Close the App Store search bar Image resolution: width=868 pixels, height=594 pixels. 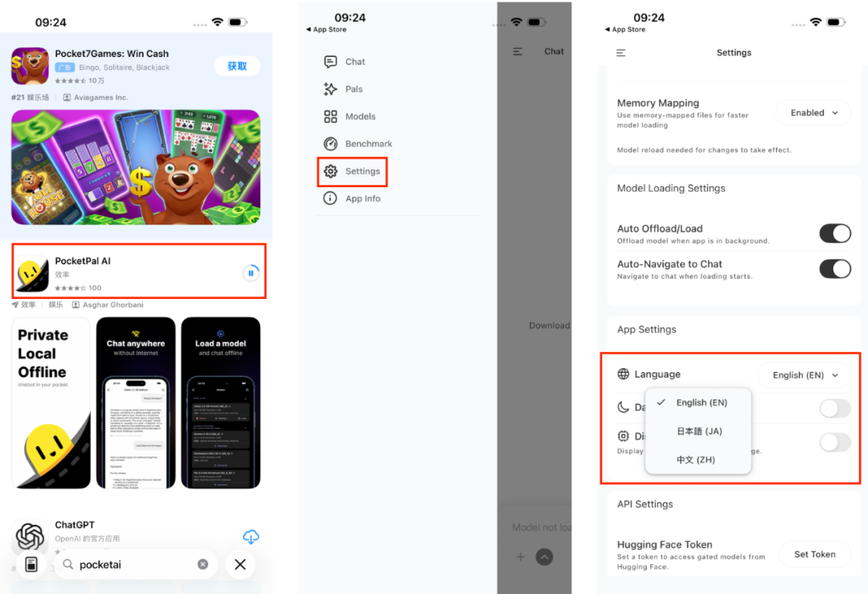tap(240, 564)
